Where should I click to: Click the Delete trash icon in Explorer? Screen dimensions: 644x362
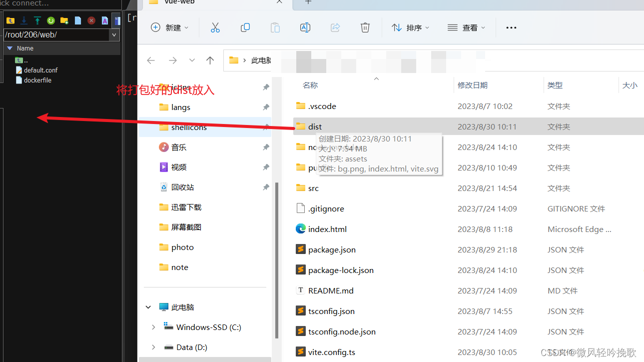point(365,27)
